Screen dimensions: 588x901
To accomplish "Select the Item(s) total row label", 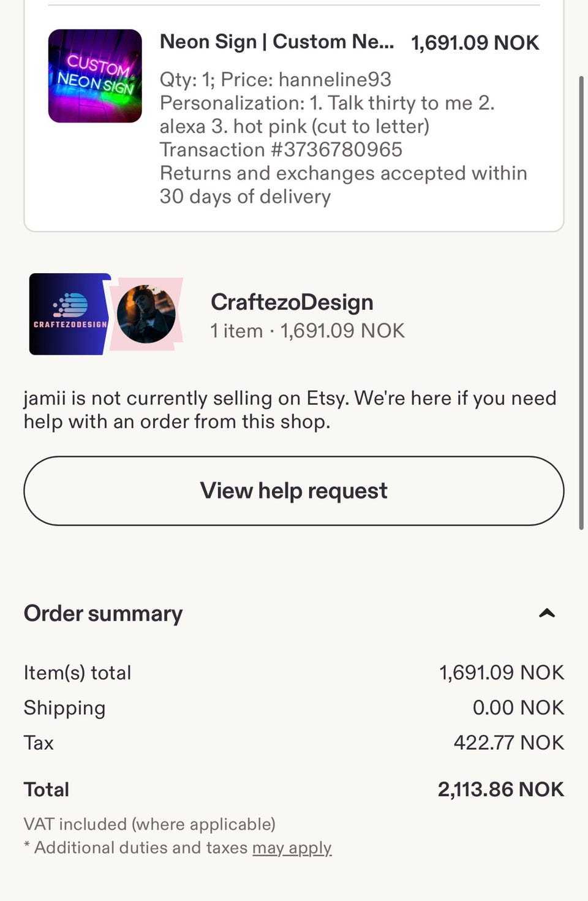I will pos(77,673).
